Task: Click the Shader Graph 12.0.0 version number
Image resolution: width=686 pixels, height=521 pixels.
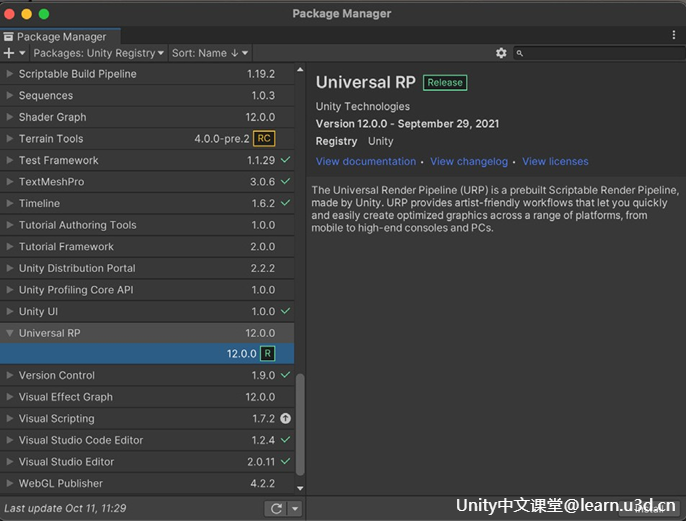Action: tap(260, 117)
